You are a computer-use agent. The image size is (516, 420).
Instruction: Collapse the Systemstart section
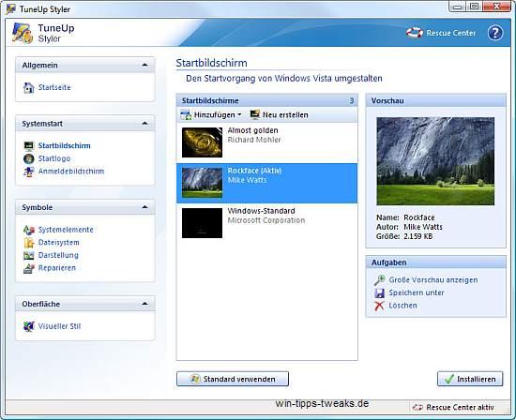pos(144,124)
